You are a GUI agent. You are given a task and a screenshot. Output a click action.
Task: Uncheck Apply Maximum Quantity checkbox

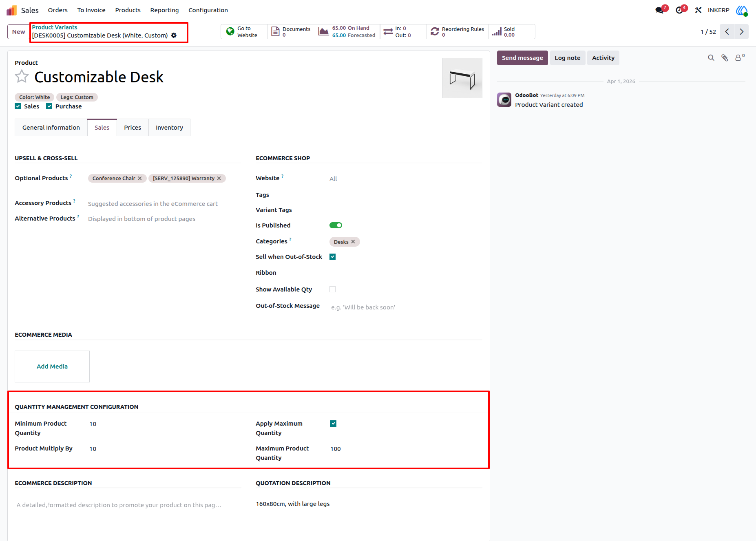(334, 424)
